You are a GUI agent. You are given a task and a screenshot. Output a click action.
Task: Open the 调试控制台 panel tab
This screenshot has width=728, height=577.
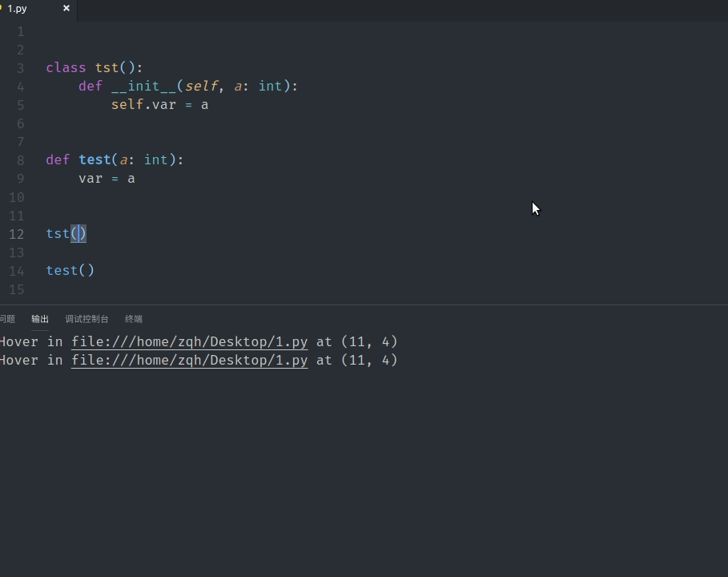[86, 319]
